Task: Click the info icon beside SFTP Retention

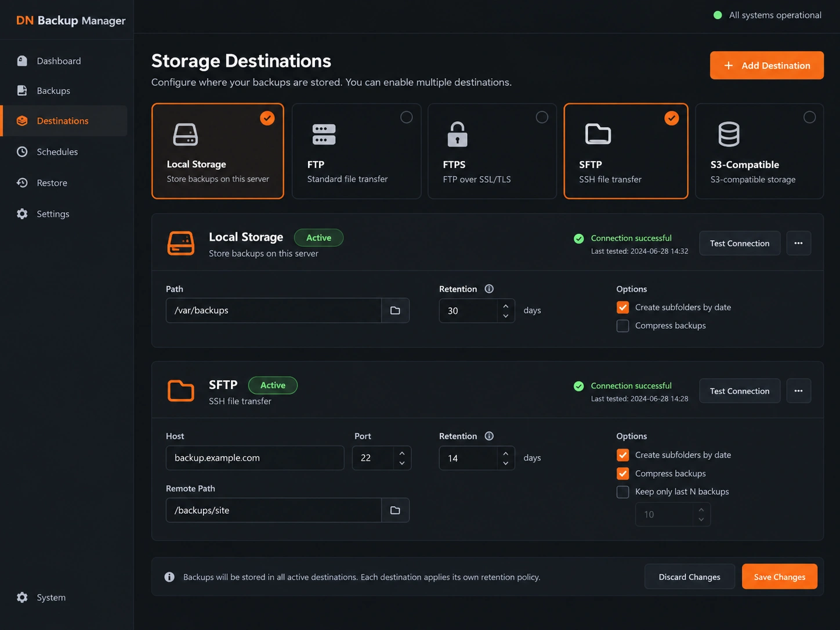Action: coord(489,436)
